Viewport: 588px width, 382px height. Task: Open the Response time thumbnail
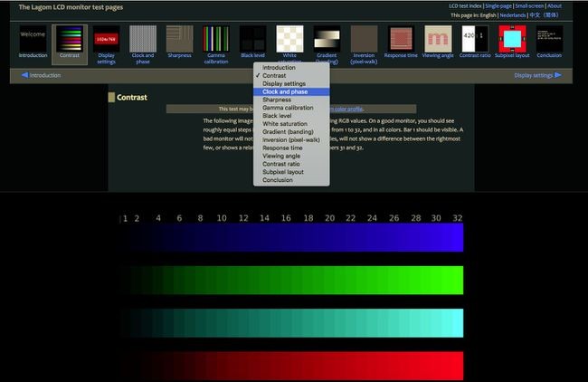(401, 39)
